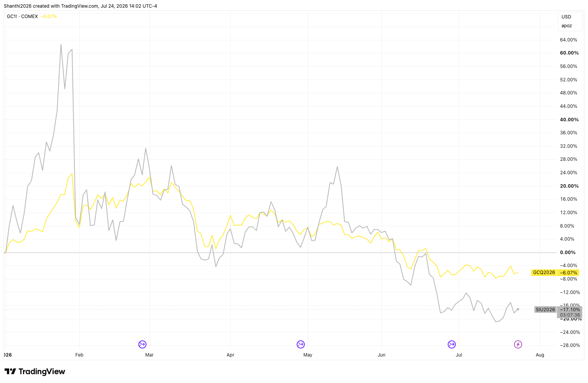The image size is (588, 383).
Task: Click the lightning bolt event icon near August
Action: click(x=518, y=344)
